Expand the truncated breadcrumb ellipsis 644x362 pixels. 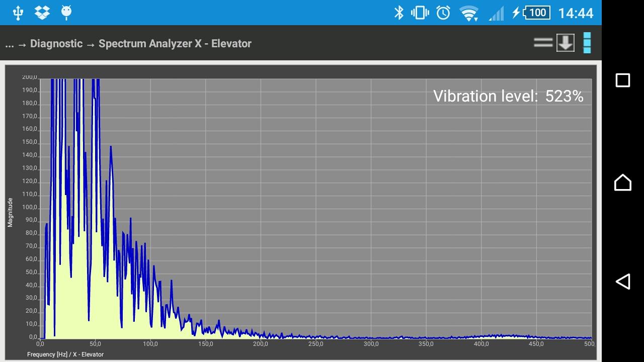[9, 44]
